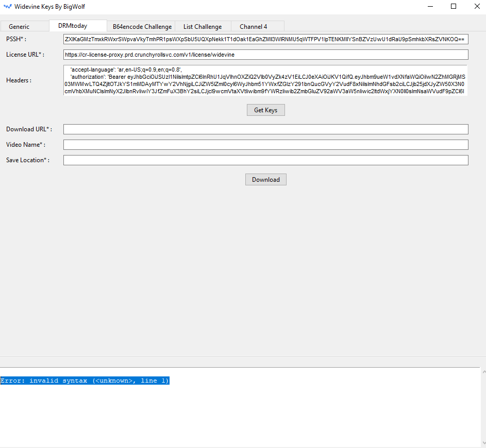Viewport: 486px width, 448px height.
Task: Click the Download button
Action: [265, 180]
